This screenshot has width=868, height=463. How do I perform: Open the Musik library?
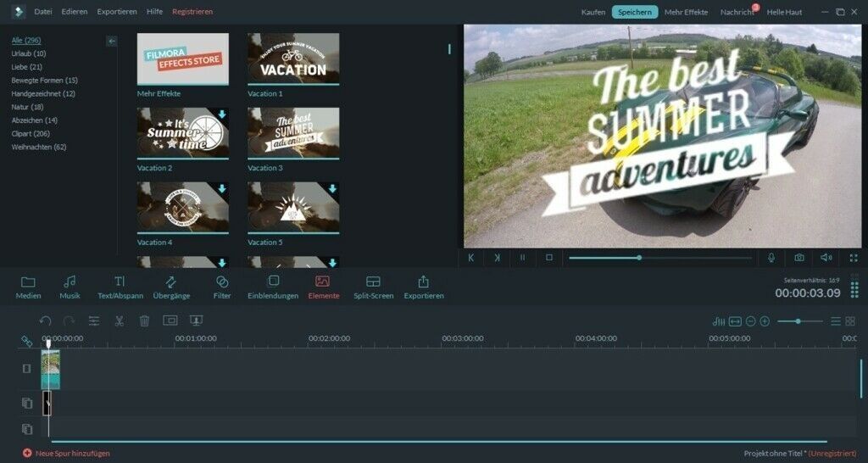click(70, 287)
